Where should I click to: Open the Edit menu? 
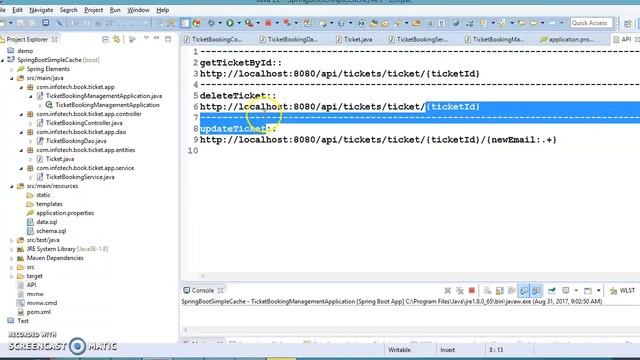pos(18,10)
